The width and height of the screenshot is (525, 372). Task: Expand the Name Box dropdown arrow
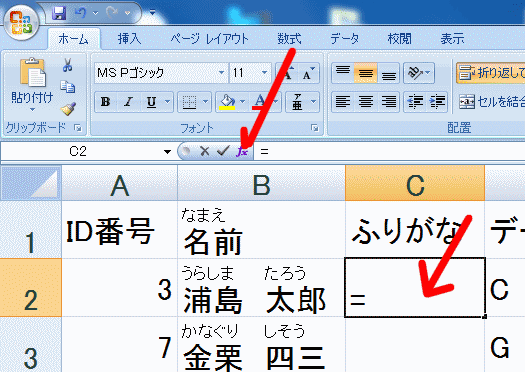point(167,152)
